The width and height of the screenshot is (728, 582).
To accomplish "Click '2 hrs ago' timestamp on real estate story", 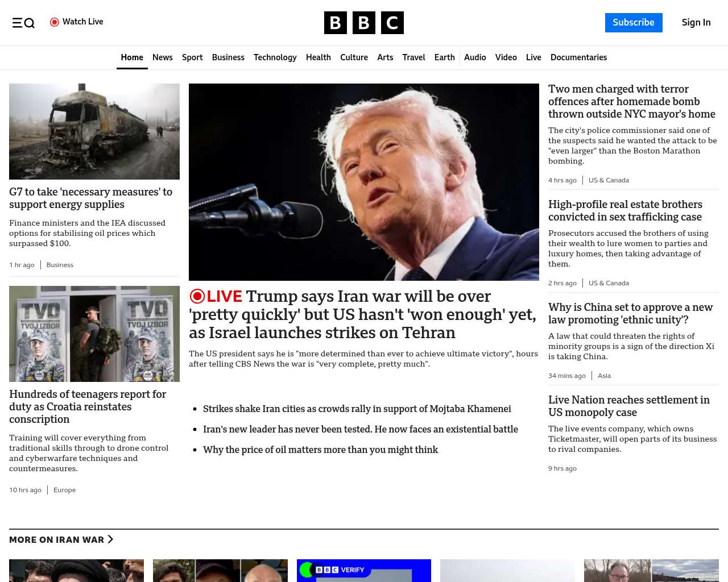I will click(562, 283).
